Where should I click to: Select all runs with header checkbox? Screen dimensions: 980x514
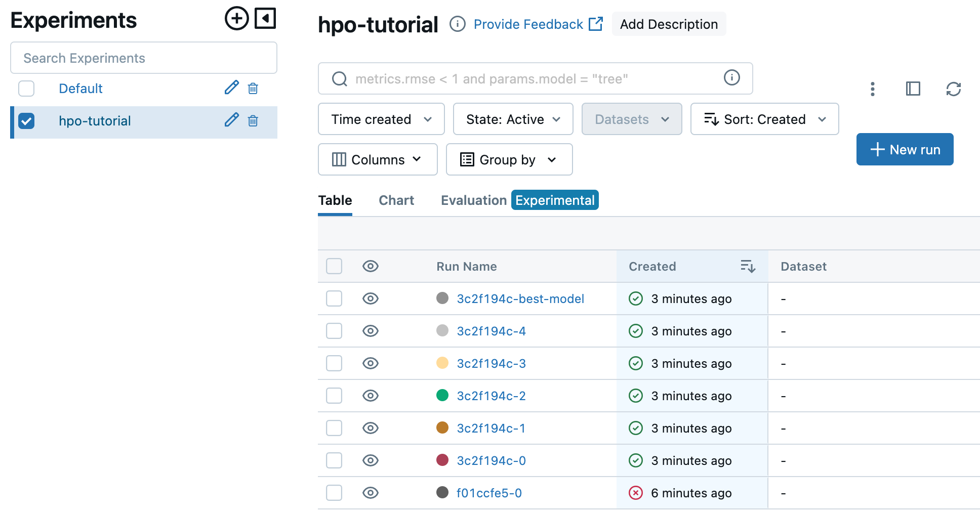(x=334, y=266)
